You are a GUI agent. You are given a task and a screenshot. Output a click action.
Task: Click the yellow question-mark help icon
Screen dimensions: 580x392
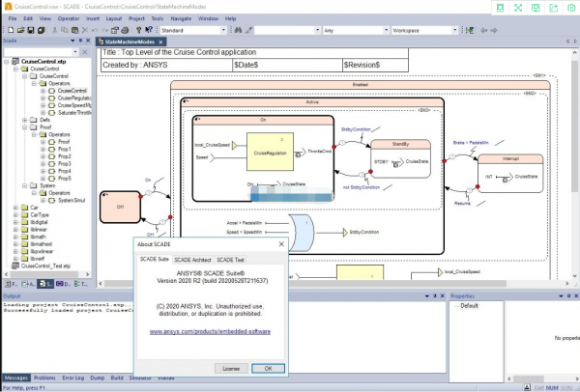tap(138, 30)
